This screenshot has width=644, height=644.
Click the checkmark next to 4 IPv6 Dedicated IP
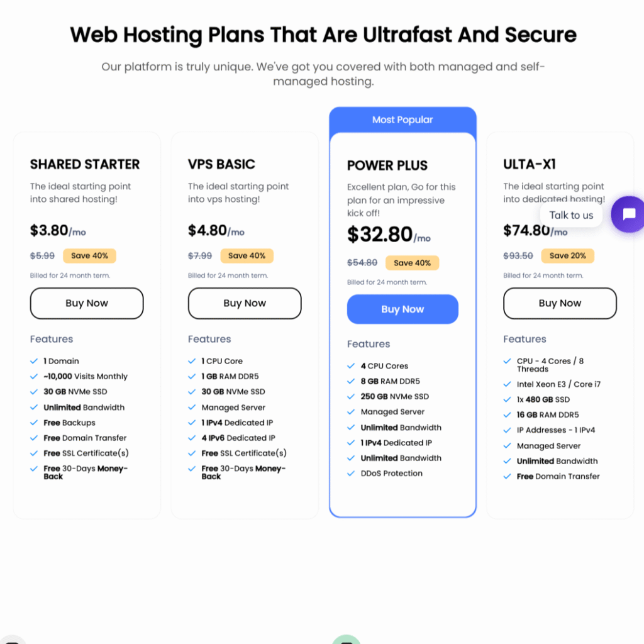[192, 438]
